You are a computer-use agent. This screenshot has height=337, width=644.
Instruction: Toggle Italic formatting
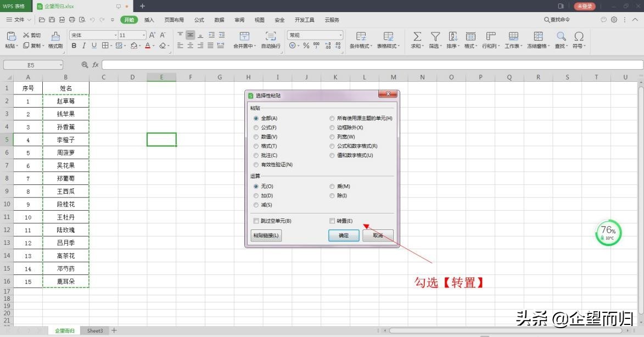pyautogui.click(x=84, y=46)
